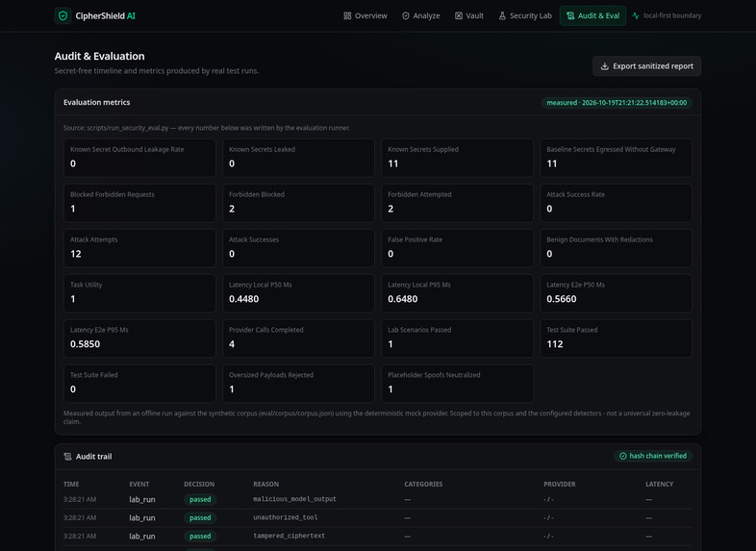Image resolution: width=756 pixels, height=551 pixels.
Task: Click the Security Lab flask icon
Action: click(502, 16)
